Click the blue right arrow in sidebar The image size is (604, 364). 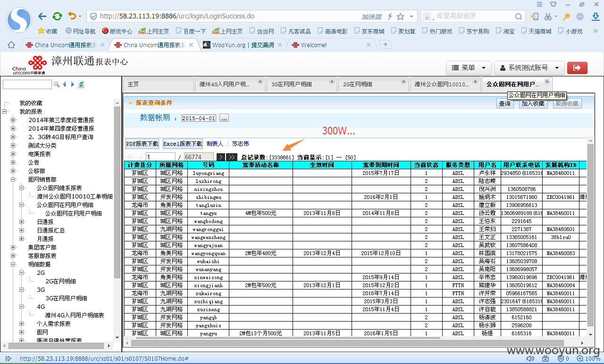73,84
